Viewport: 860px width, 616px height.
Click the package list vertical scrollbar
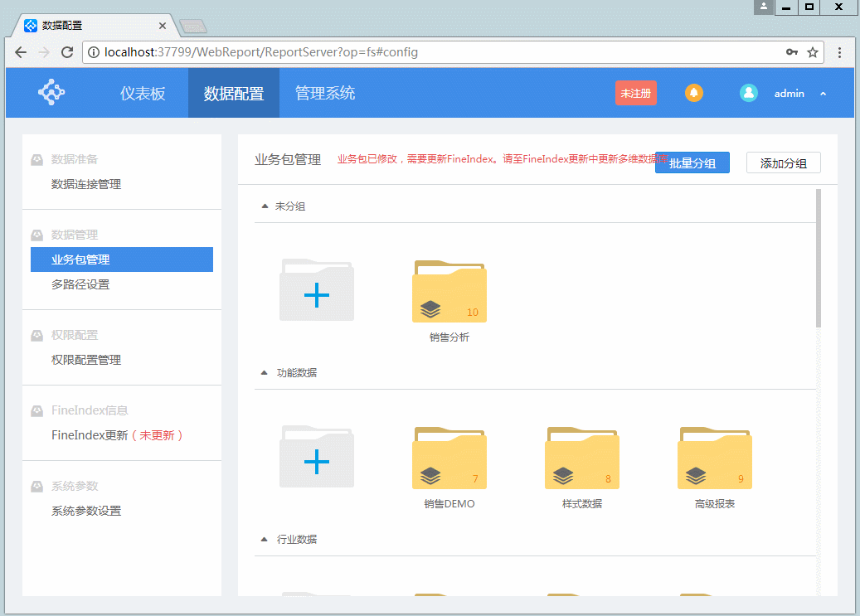819,259
